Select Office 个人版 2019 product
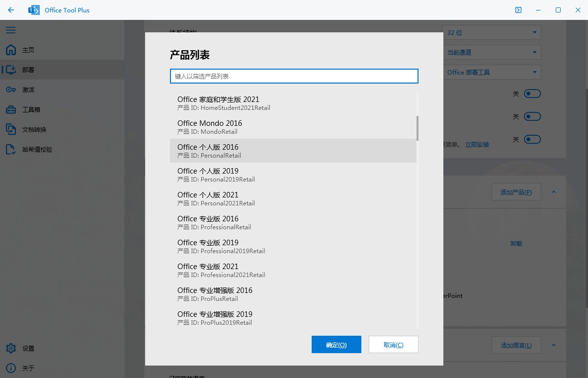 293,175
